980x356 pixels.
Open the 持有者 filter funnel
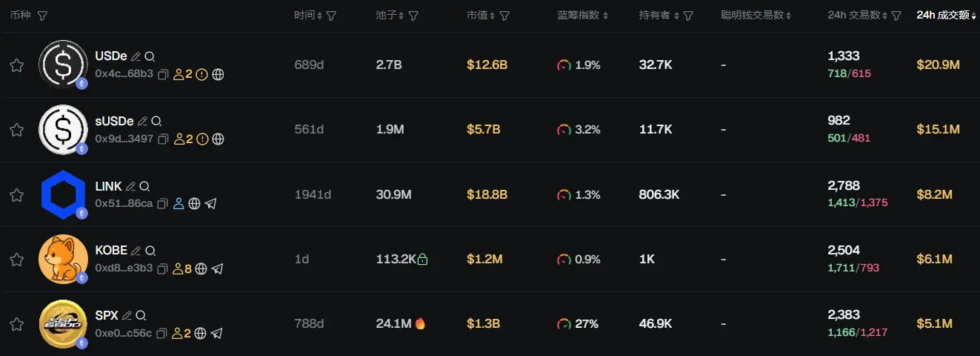(688, 16)
